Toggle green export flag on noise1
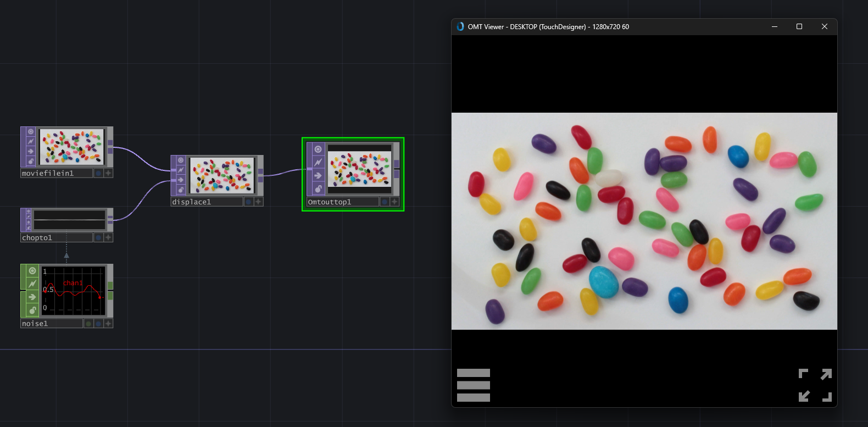Viewport: 868px width, 427px height. click(x=88, y=324)
